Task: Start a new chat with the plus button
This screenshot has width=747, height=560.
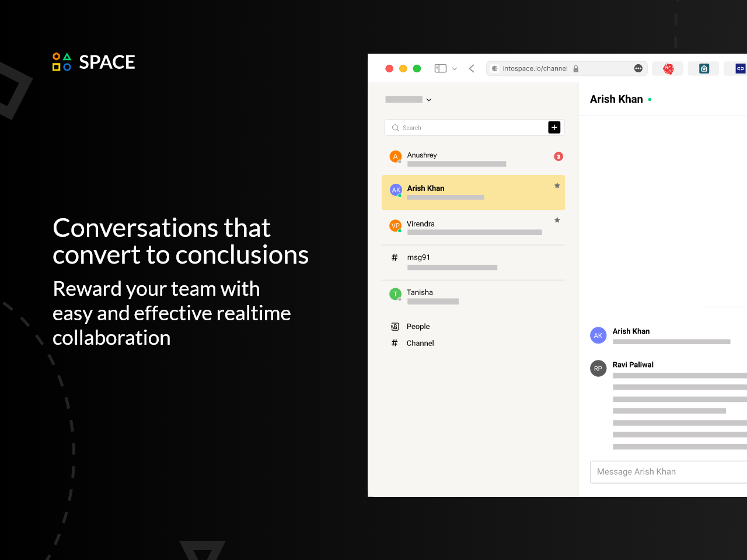Action: (553, 128)
